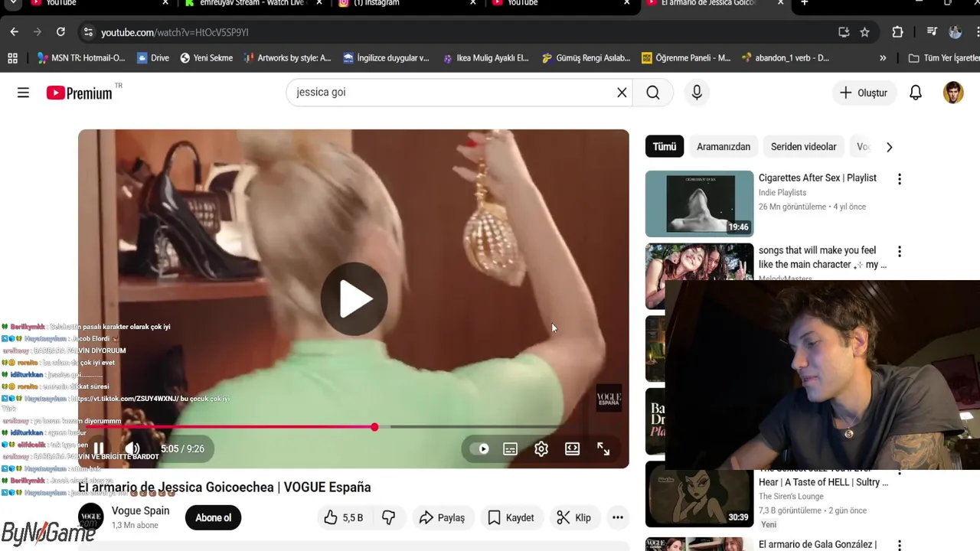The image size is (980, 551).
Task: Open the Cigarettes After Sex | Playlist title
Action: pyautogui.click(x=818, y=178)
